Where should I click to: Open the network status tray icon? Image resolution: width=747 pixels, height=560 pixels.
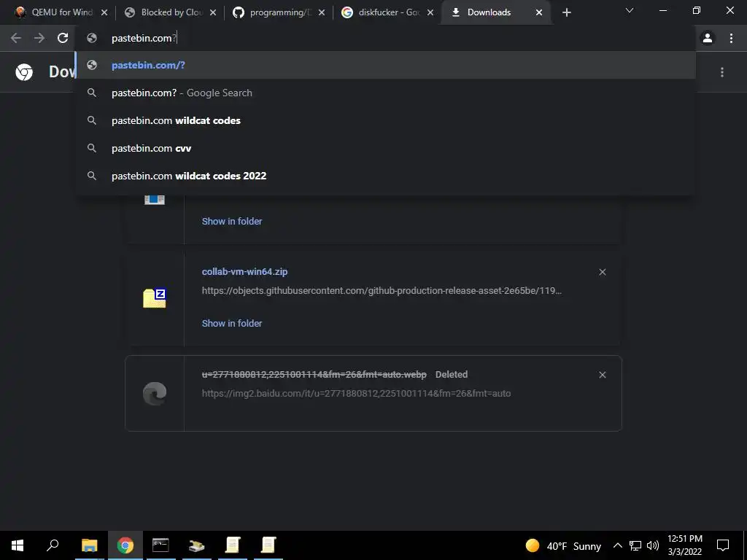[x=635, y=545]
